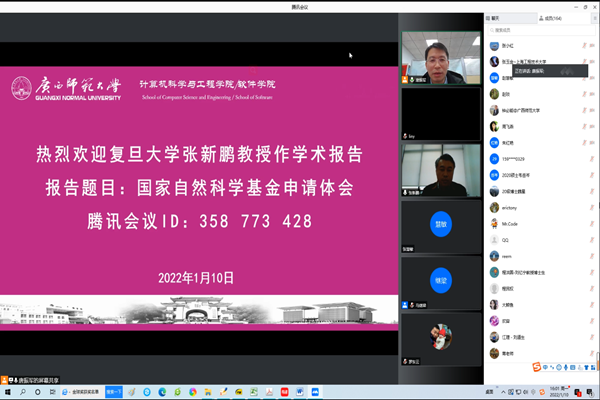Switch to Word in the taskbar
The image size is (600, 400).
click(x=300, y=392)
